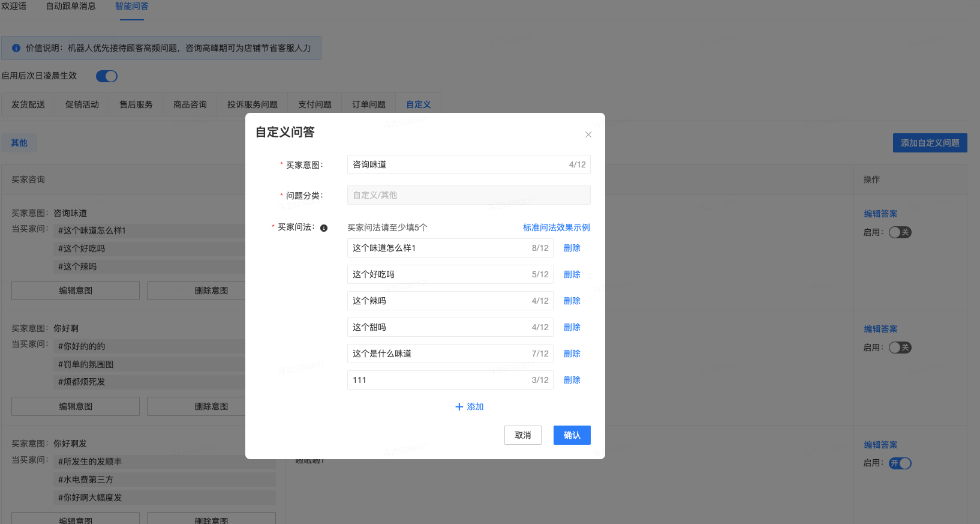Close the 自定义问答 dialog with X

[588, 134]
